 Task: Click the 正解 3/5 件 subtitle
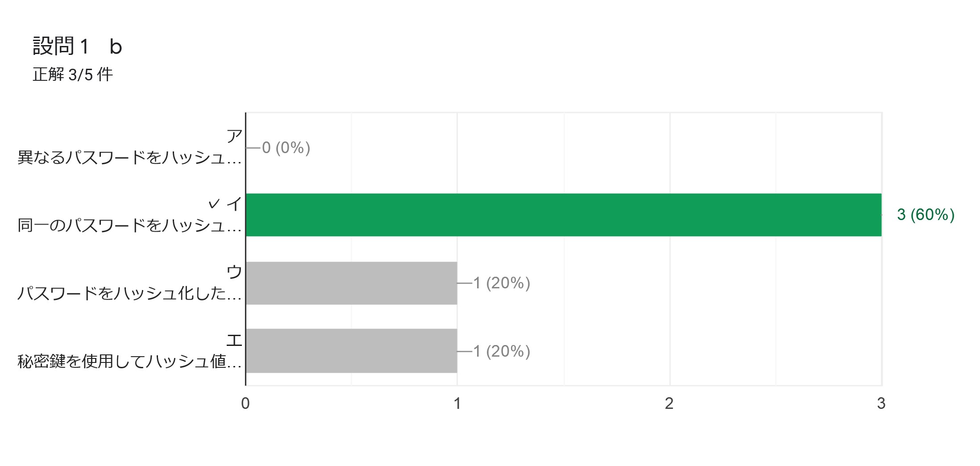tap(73, 75)
